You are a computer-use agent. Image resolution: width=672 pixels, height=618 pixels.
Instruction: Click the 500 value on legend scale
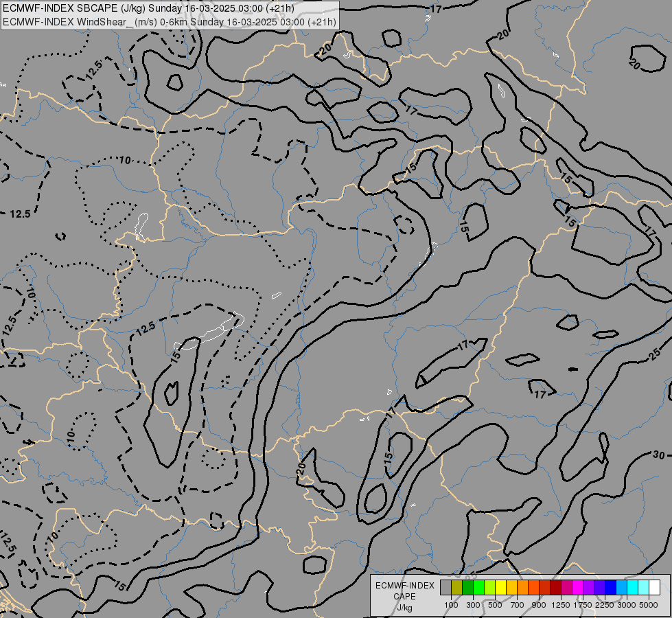coord(495,605)
